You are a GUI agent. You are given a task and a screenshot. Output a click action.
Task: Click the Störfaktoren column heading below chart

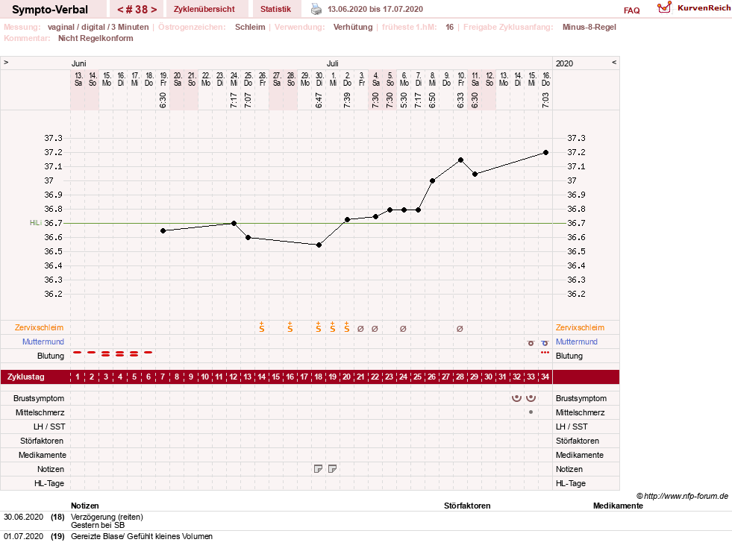coord(467,506)
